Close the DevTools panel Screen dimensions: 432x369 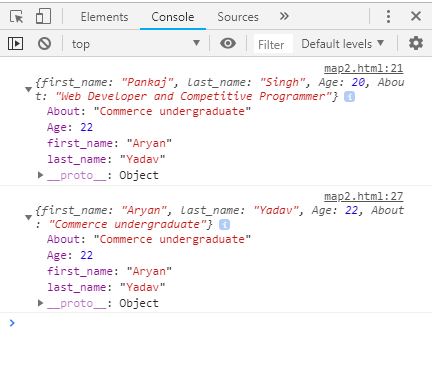tap(416, 16)
